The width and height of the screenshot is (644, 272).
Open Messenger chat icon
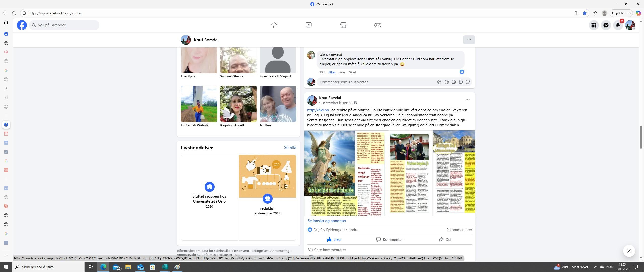[606, 25]
